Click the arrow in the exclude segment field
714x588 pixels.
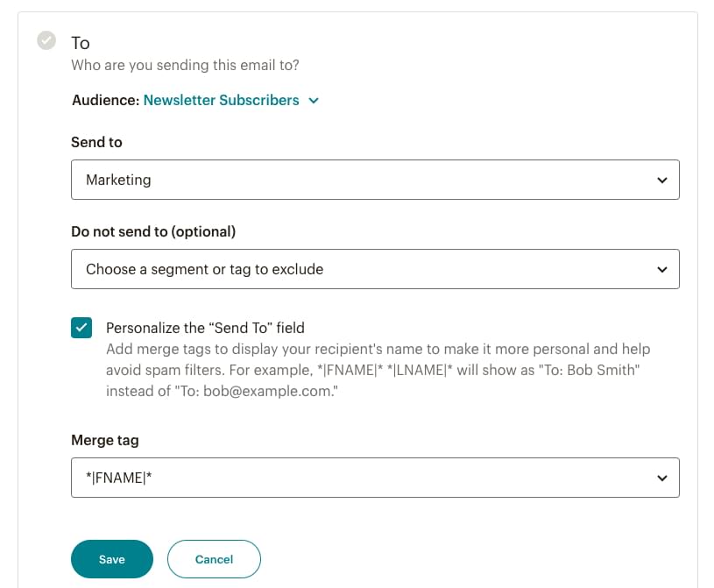(661, 269)
